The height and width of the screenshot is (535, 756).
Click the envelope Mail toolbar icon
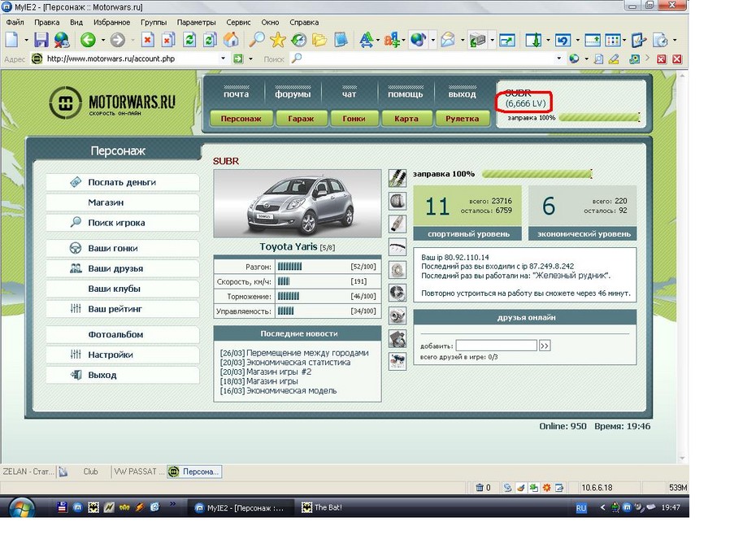point(448,40)
